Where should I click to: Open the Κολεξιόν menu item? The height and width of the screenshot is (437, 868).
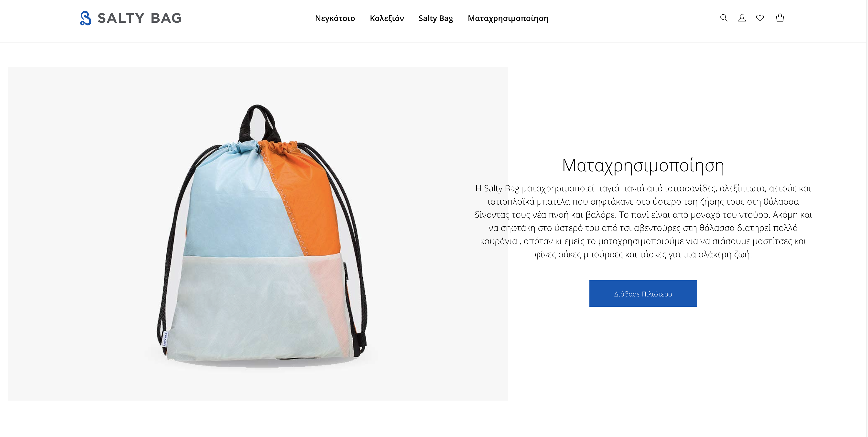[x=387, y=18]
